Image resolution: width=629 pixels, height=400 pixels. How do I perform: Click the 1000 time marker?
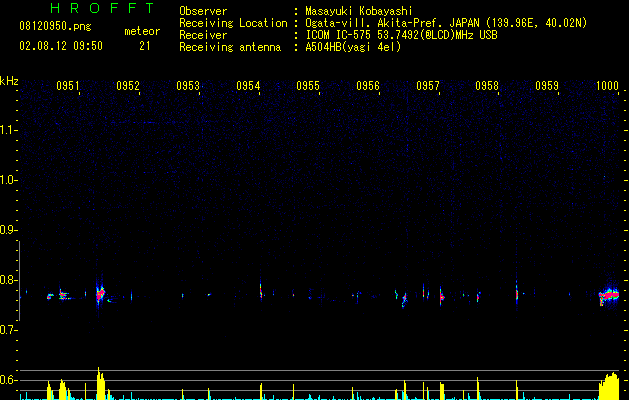pyautogui.click(x=607, y=86)
